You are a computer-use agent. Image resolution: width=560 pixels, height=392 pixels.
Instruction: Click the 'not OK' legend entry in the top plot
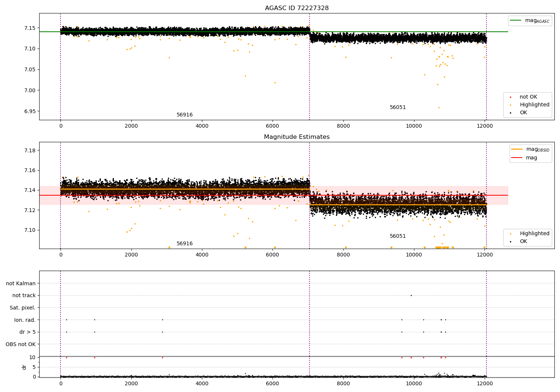[524, 97]
